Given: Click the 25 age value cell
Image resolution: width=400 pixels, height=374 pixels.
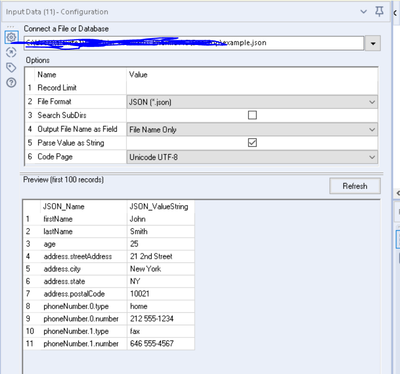Looking at the screenshot, I should coord(161,244).
